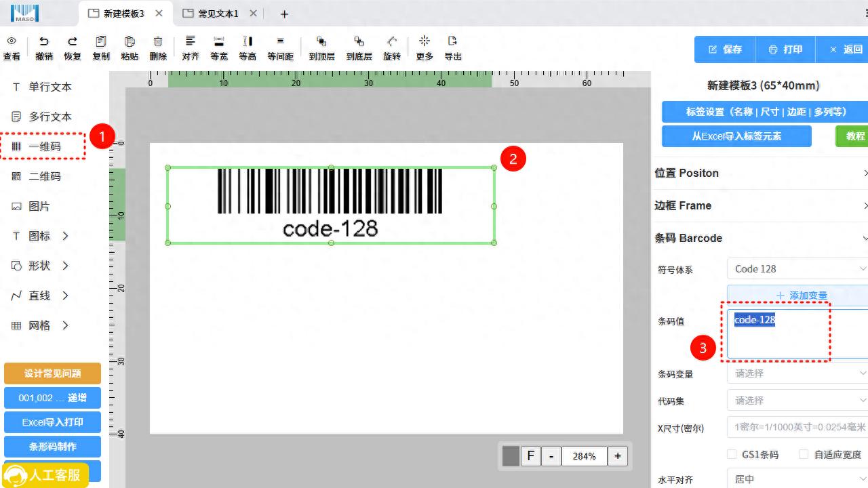The image size is (868, 488).
Task: Click the export (导出) icon
Action: click(x=452, y=42)
